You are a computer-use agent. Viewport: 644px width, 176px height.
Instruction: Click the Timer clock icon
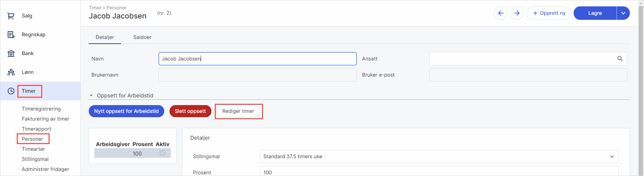[11, 91]
